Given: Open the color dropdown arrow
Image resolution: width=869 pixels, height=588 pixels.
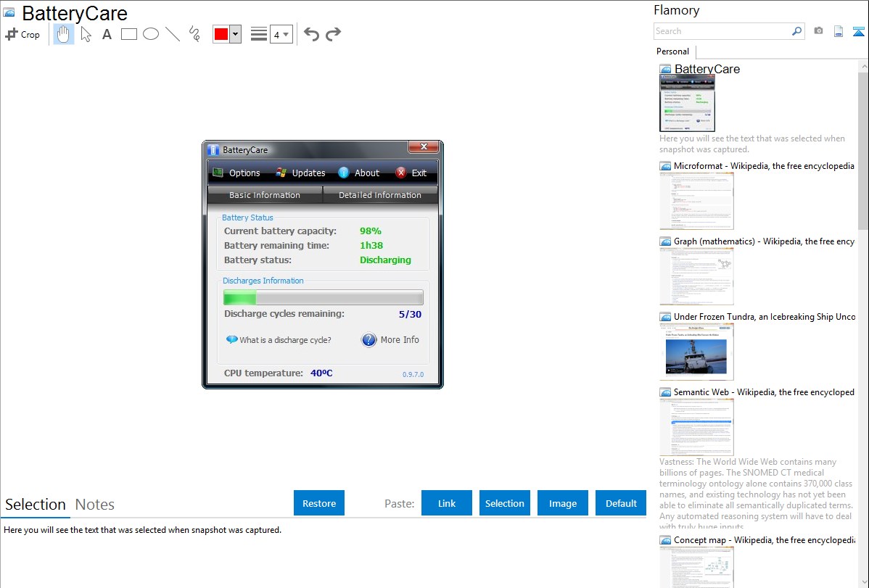Looking at the screenshot, I should tap(235, 34).
